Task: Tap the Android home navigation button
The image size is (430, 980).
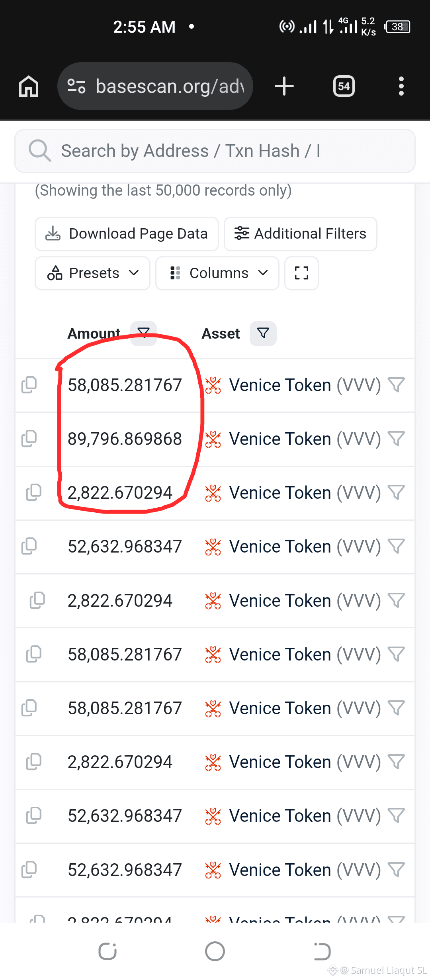Action: tap(215, 951)
